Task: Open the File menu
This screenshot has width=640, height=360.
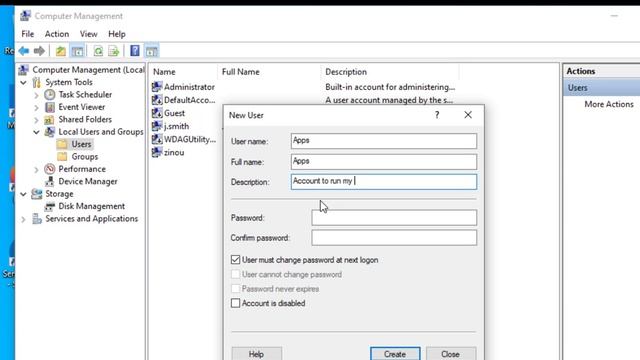Action: pyautogui.click(x=28, y=34)
